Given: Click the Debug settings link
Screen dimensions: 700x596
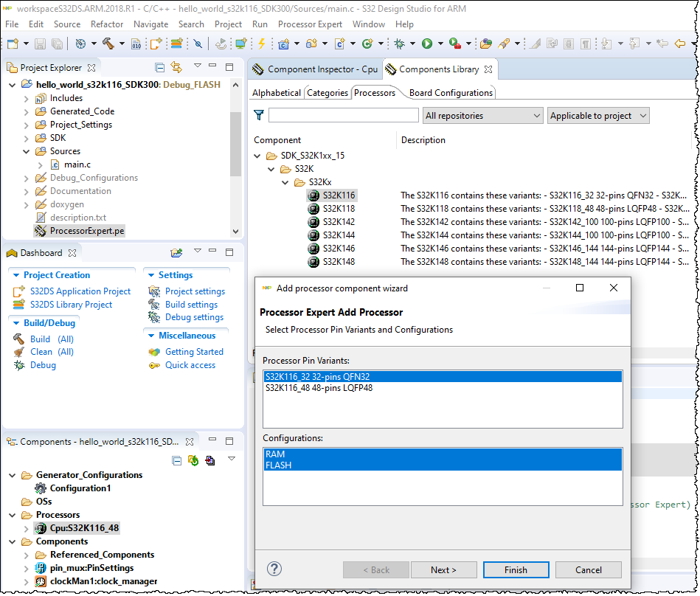Looking at the screenshot, I should [194, 317].
